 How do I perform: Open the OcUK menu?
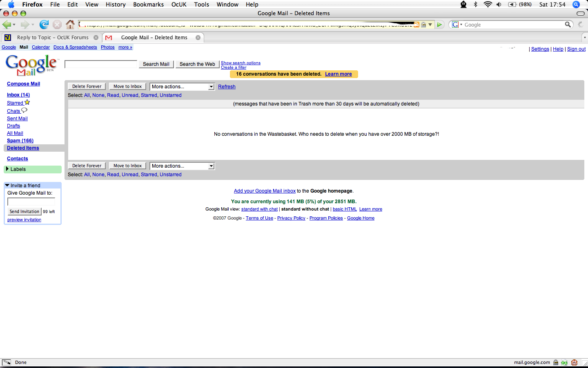[179, 4]
